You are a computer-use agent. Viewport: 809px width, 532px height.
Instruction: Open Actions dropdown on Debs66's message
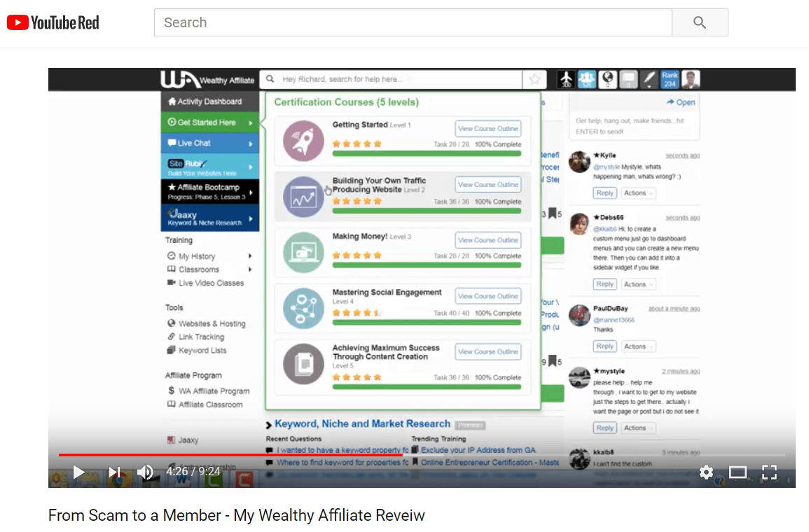click(x=638, y=284)
